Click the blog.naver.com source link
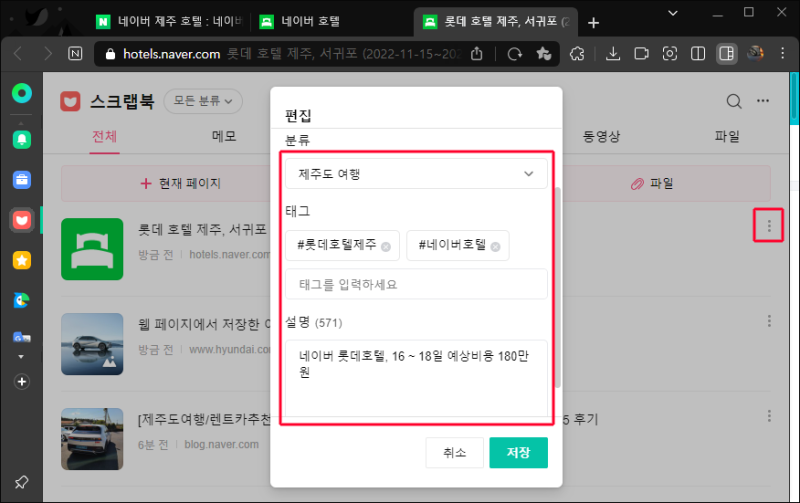The height and width of the screenshot is (503, 800). (221, 444)
